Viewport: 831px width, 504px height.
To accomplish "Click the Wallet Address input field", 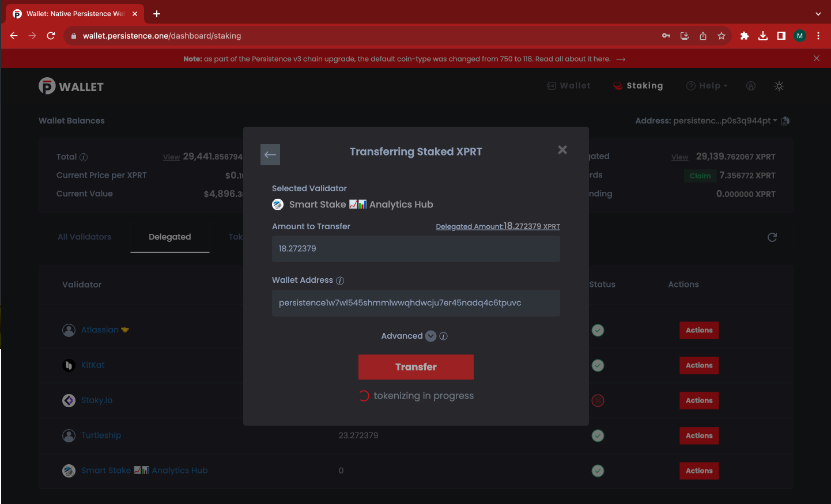I will [415, 303].
